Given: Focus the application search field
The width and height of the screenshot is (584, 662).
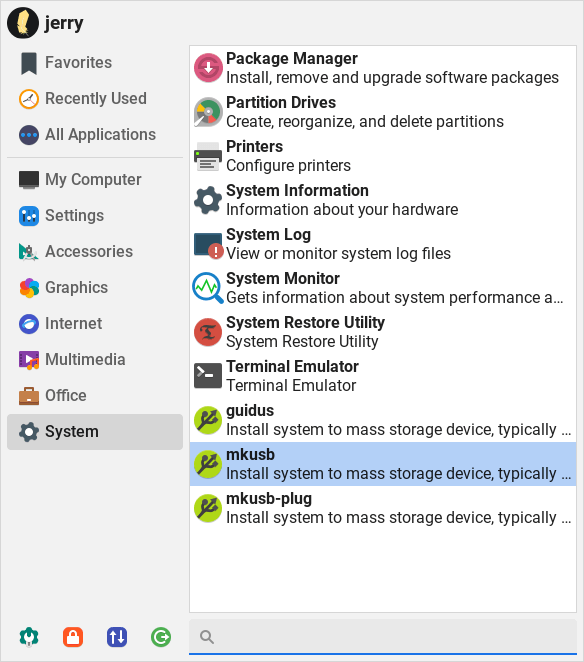Looking at the screenshot, I should (x=383, y=637).
